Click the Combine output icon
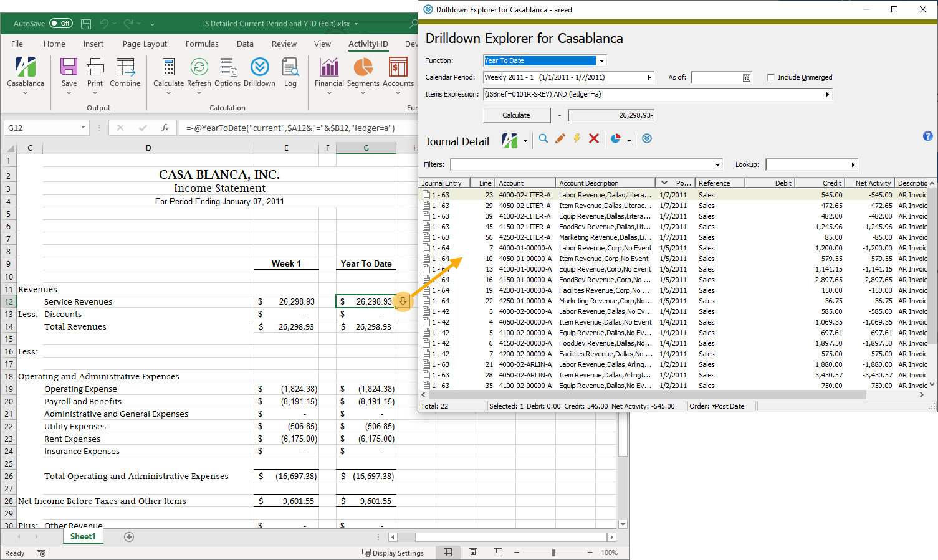 (x=125, y=67)
